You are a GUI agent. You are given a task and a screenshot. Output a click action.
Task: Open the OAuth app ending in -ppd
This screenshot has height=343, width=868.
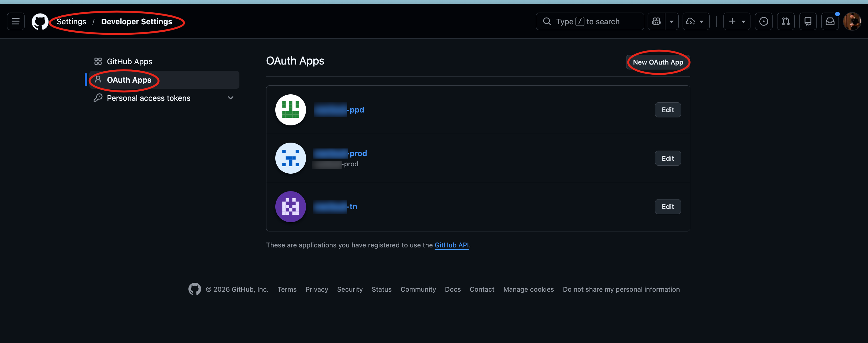pyautogui.click(x=339, y=110)
